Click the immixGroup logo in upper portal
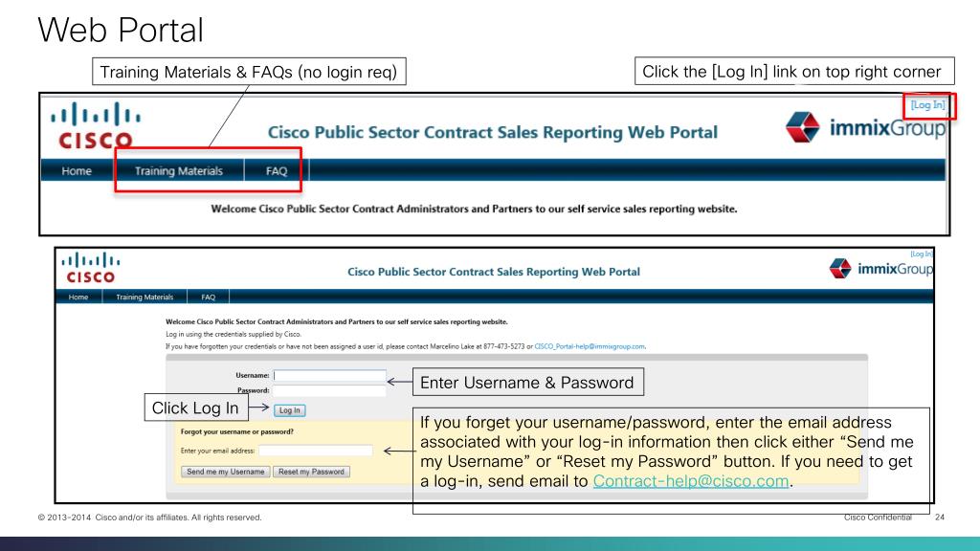 [x=865, y=127]
